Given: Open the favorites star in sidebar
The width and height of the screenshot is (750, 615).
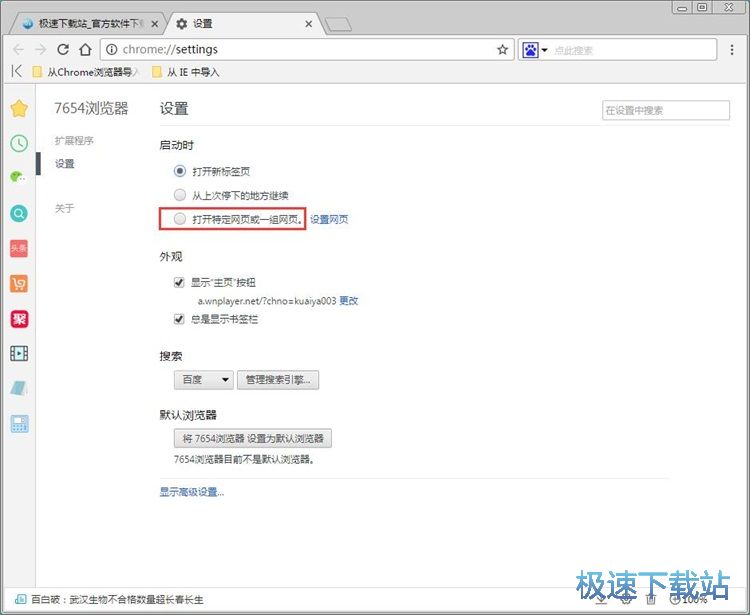Looking at the screenshot, I should (x=19, y=109).
